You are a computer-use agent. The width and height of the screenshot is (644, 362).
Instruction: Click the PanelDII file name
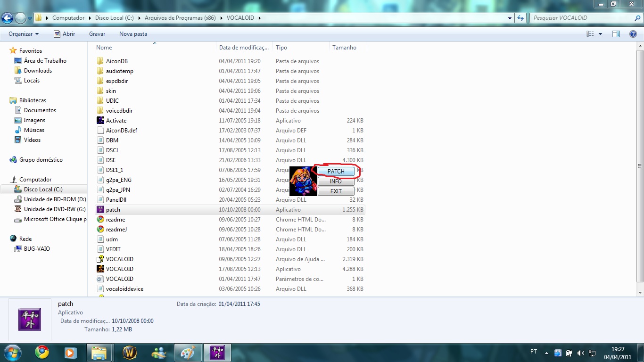pos(117,199)
